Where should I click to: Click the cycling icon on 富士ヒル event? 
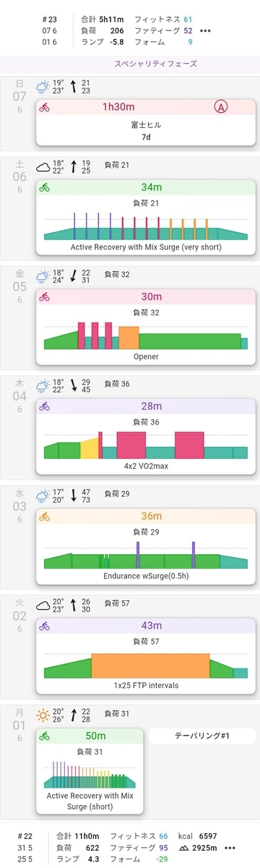[45, 108]
